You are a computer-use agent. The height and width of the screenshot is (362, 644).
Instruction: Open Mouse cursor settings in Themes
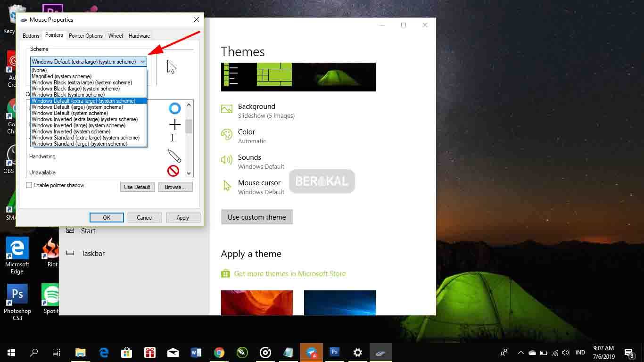click(x=253, y=187)
